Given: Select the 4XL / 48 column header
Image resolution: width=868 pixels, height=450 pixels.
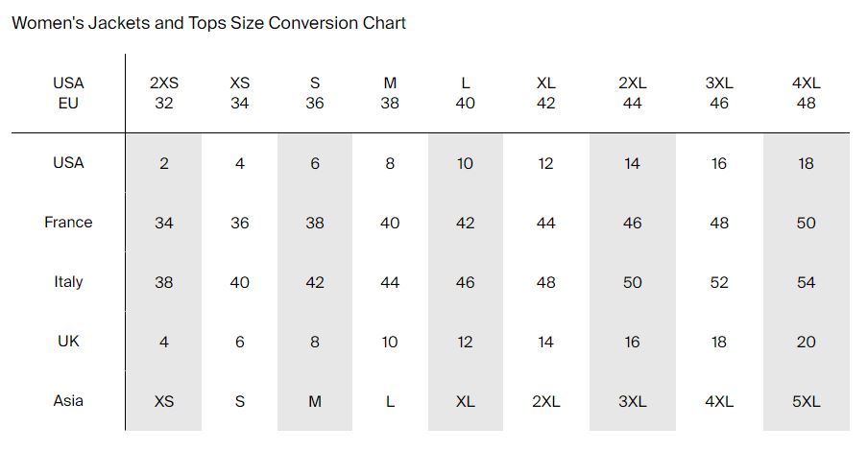Looking at the screenshot, I should click(x=806, y=93).
